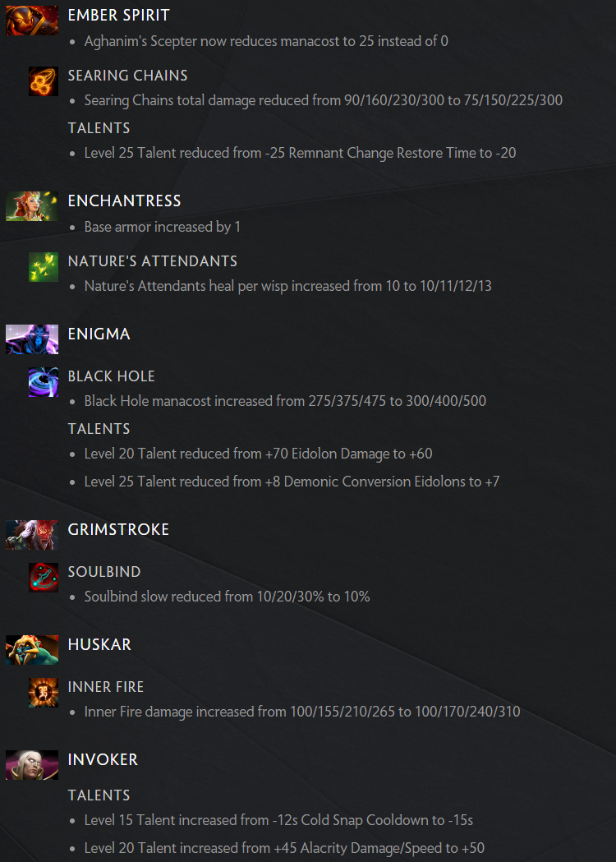Select the GRIMSTROKE heading text
Viewport: 616px width, 862px height.
point(118,529)
